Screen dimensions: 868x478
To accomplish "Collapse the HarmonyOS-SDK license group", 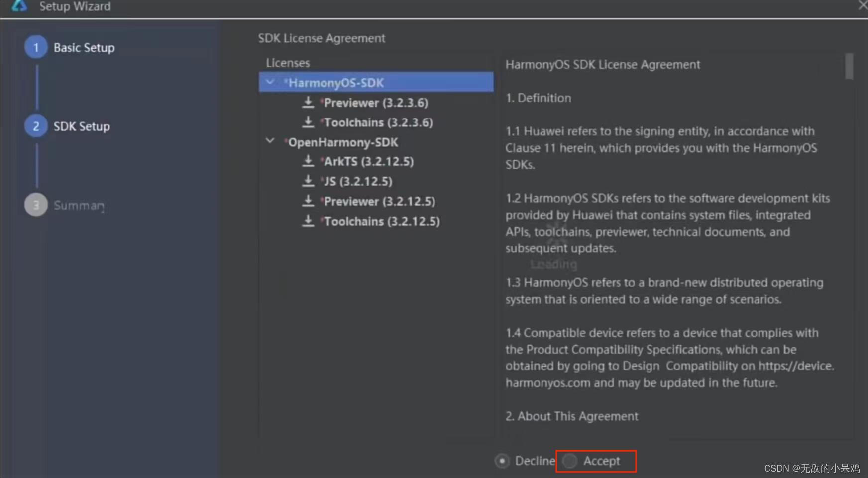I will point(270,82).
